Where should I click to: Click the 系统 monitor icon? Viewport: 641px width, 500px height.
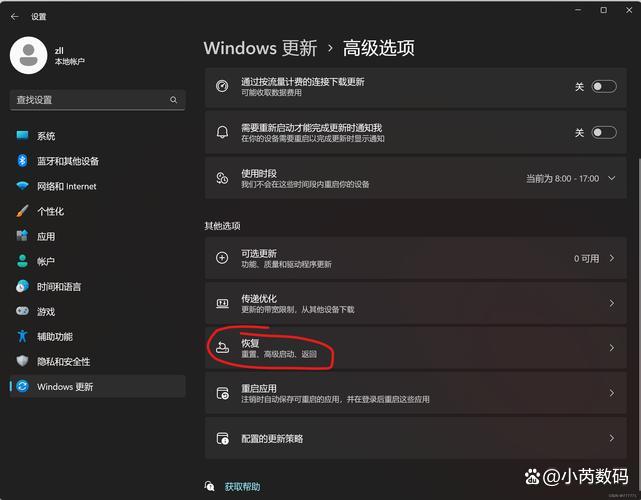(22, 135)
